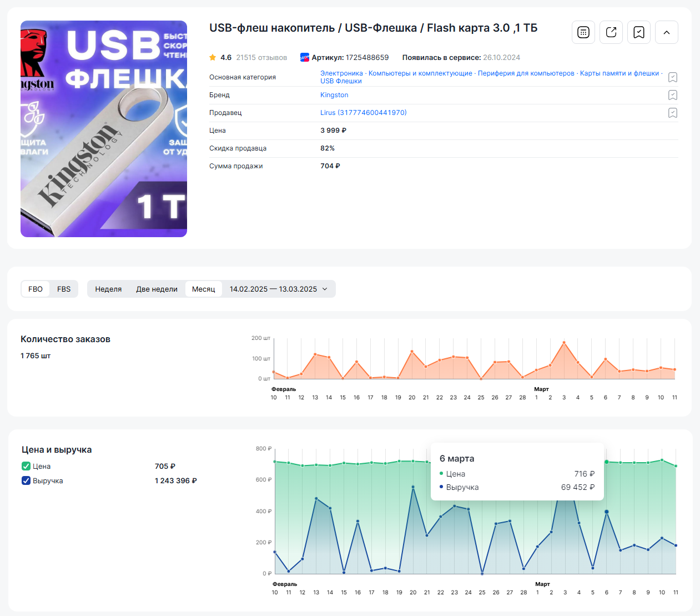700x616 pixels.
Task: Click the yellow rating star icon
Action: pos(213,57)
